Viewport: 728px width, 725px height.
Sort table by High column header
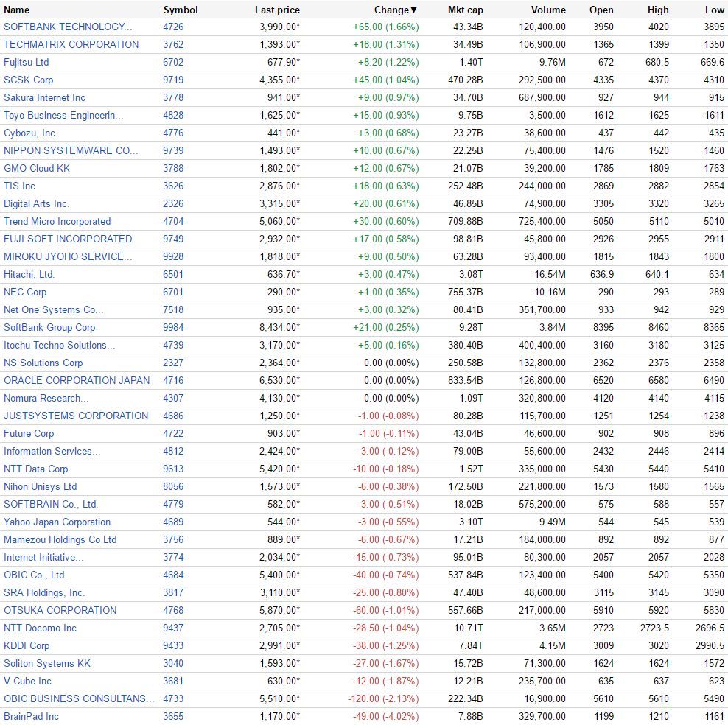point(658,10)
